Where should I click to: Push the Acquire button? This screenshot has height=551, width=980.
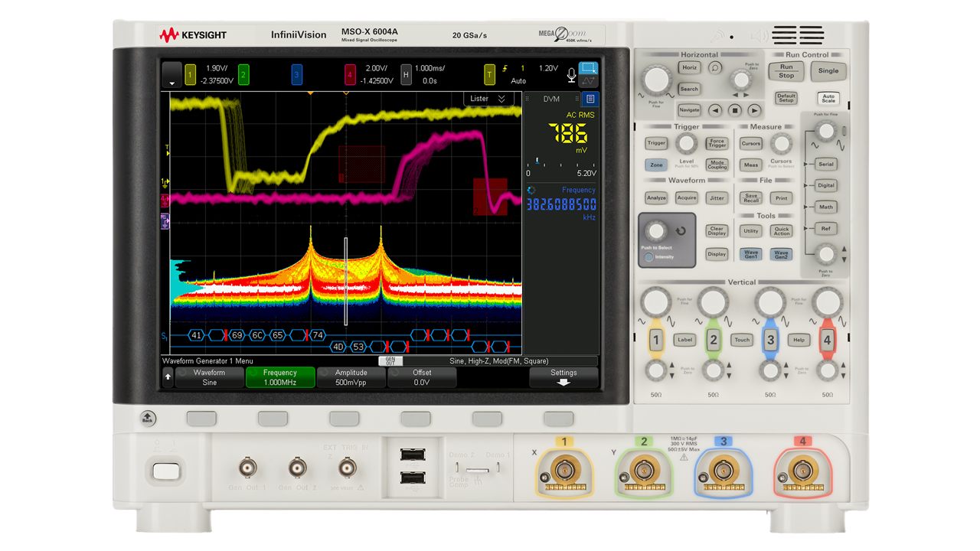click(687, 197)
